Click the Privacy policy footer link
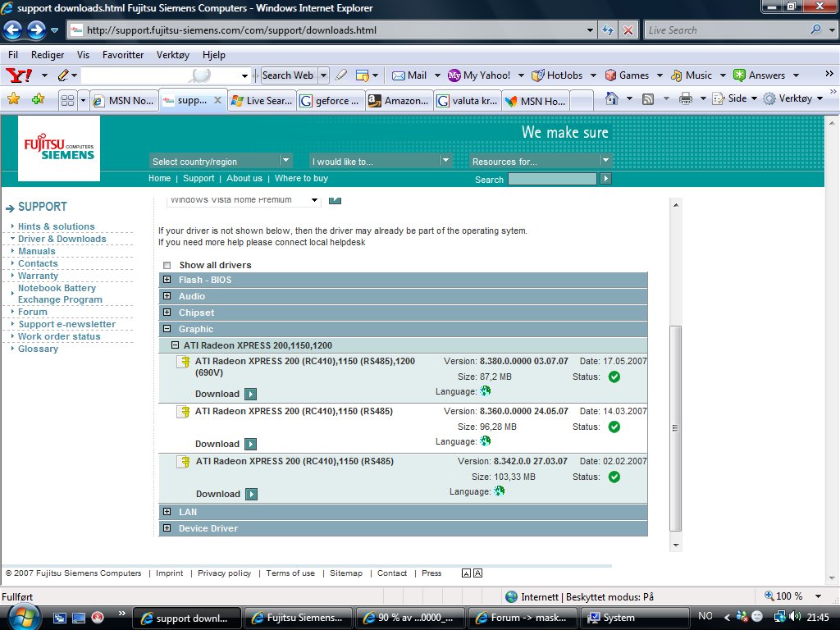Image resolution: width=840 pixels, height=630 pixels. [x=224, y=573]
